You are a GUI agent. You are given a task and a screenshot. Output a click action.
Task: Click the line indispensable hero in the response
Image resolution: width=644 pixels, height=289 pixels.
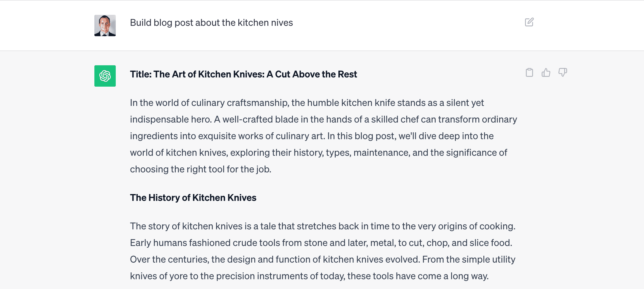[323, 119]
